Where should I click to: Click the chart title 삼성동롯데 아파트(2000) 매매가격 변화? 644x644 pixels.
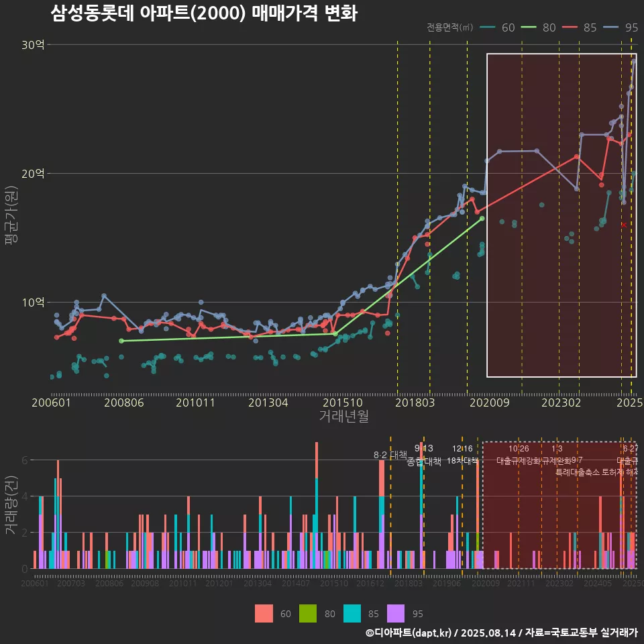tap(204, 13)
